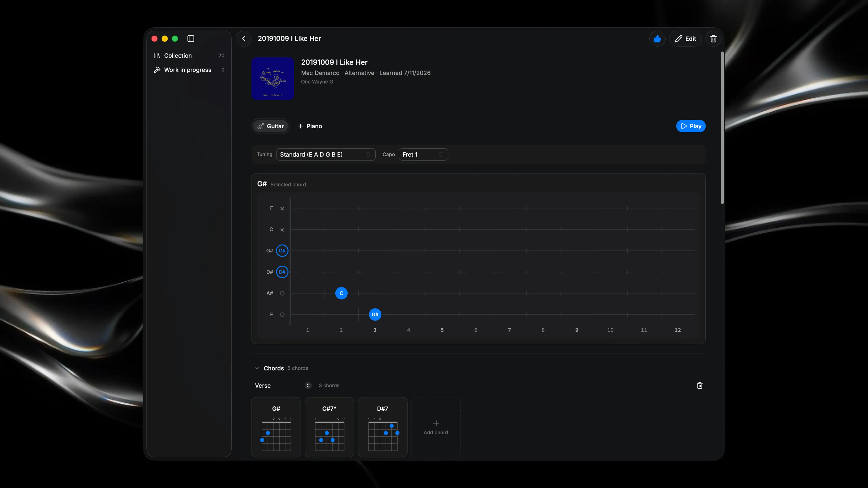Toggle mute X on top F string

pos(282,208)
